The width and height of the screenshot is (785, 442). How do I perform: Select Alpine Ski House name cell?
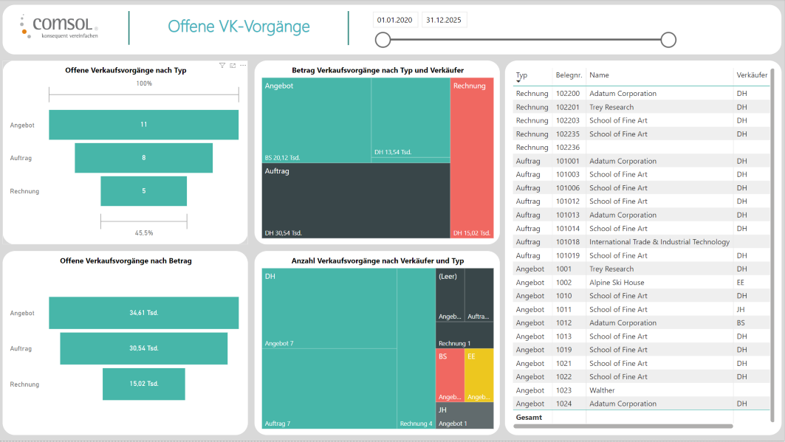pyautogui.click(x=617, y=283)
